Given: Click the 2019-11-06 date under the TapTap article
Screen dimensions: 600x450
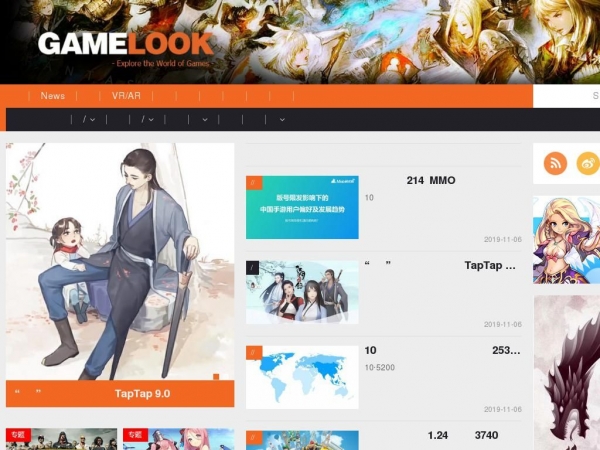Looking at the screenshot, I should 502,324.
